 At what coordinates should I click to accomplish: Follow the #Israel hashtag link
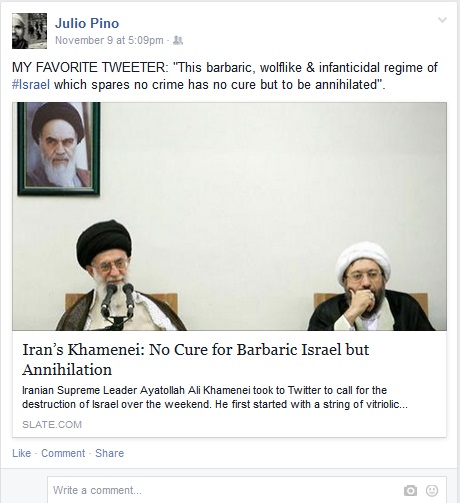click(31, 85)
